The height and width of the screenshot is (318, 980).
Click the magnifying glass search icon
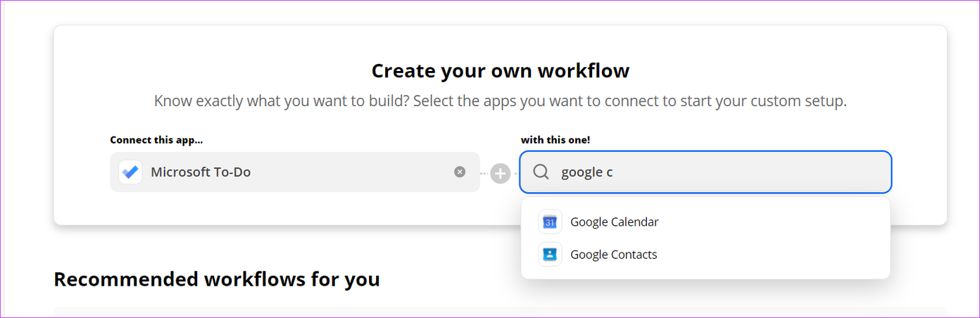(x=541, y=172)
